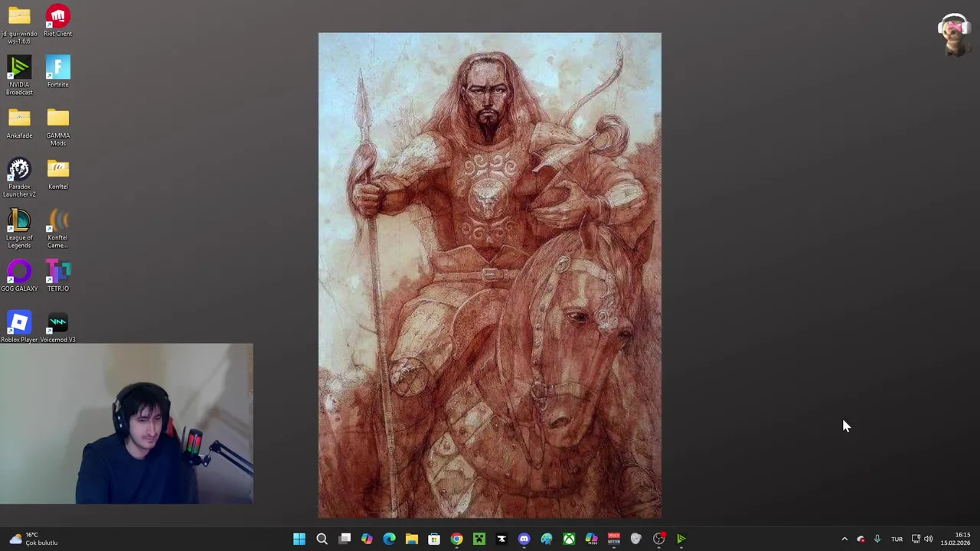
Task: Open Microsoft Edge from the taskbar
Action: [389, 539]
